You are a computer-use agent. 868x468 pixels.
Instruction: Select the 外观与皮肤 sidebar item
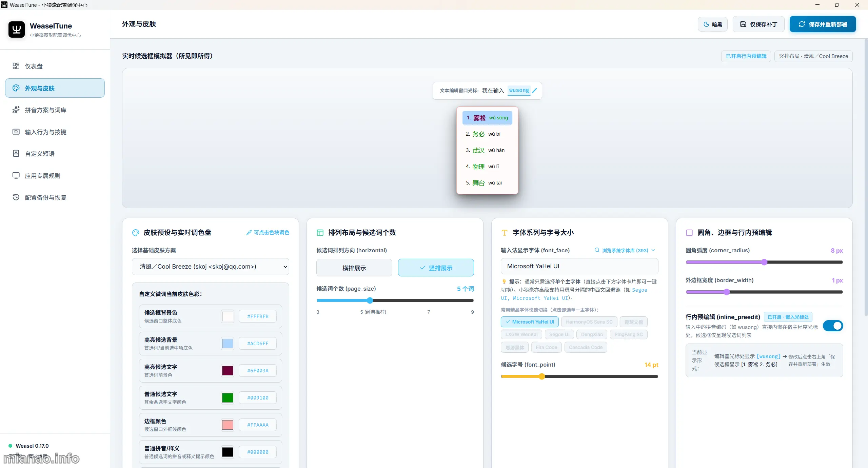click(x=55, y=88)
